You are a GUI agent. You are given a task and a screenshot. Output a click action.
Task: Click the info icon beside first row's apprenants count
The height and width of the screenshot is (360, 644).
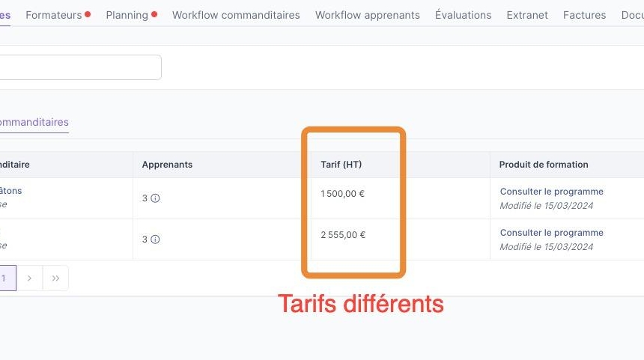(x=155, y=198)
